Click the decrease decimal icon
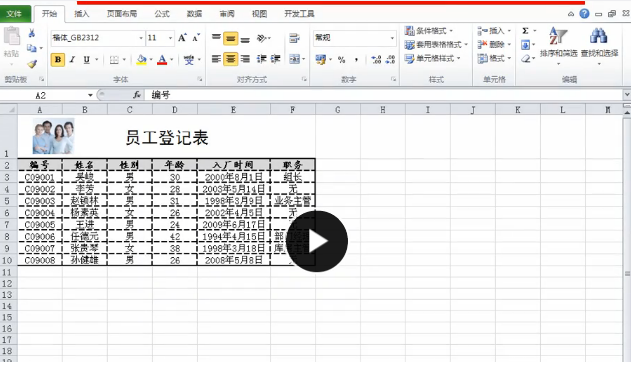Screen dimensions: 631x385 click(390, 60)
